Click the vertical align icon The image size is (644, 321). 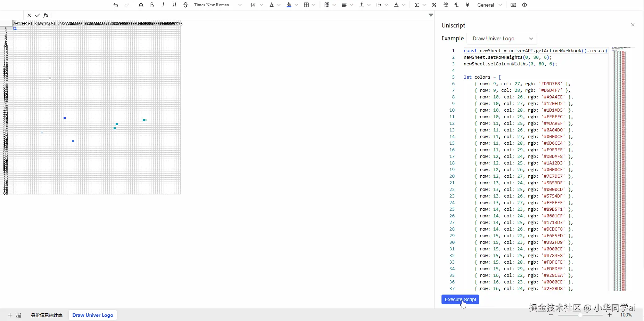(362, 5)
